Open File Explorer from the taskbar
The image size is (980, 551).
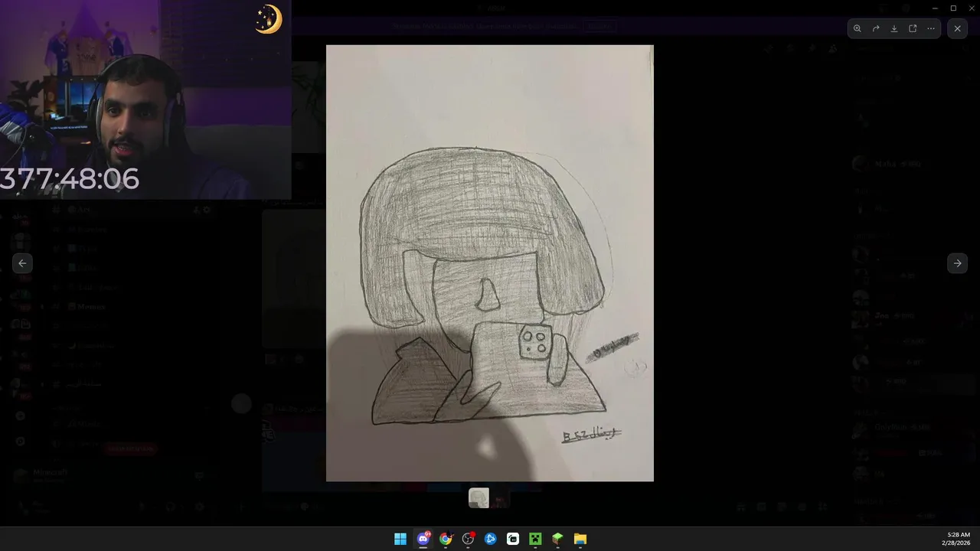click(x=580, y=539)
